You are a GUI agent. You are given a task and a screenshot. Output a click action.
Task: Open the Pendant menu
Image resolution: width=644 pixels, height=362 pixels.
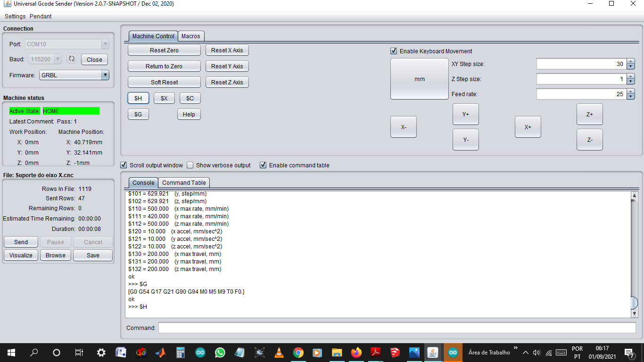coord(41,16)
